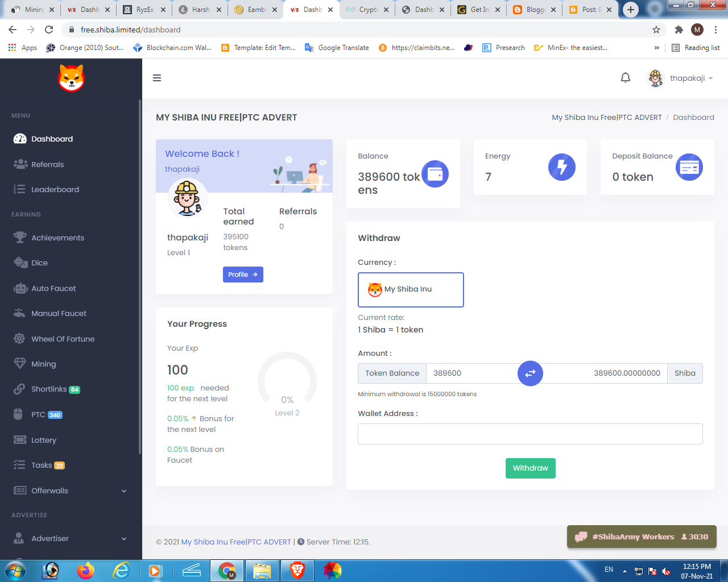Reload the page
Screen dimensions: 728x582
click(49, 30)
